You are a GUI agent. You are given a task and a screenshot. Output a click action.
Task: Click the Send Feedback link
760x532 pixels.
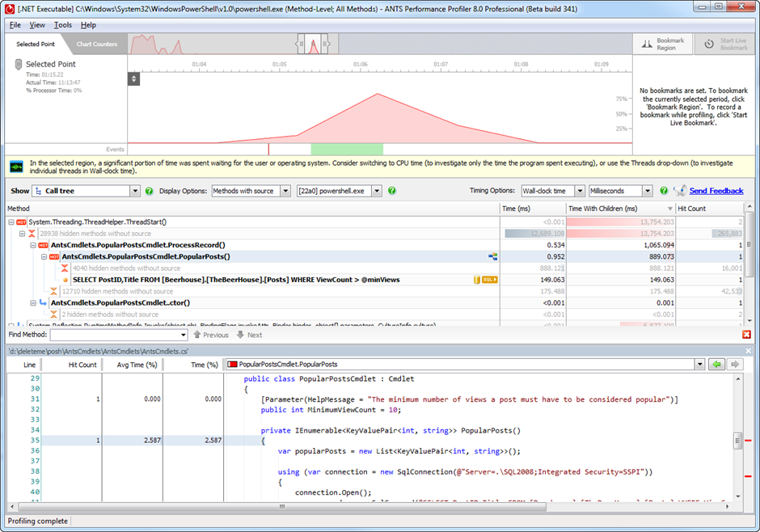tap(716, 191)
